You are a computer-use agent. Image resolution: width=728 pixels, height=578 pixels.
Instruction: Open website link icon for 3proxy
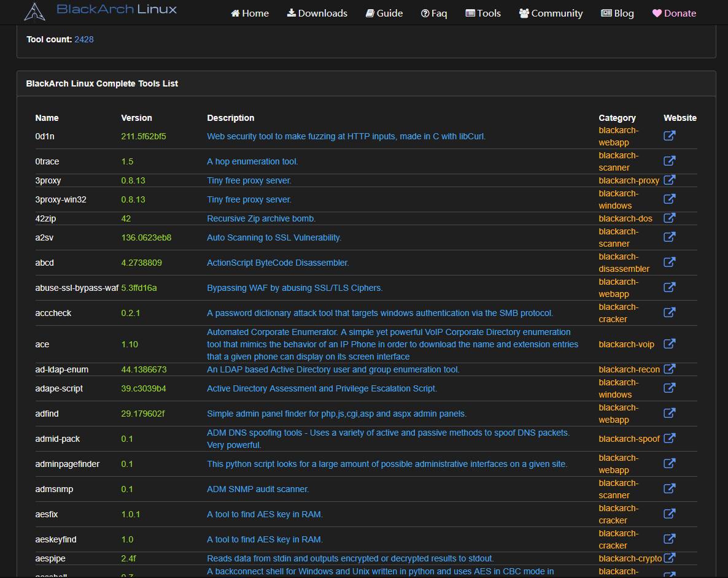click(x=669, y=180)
